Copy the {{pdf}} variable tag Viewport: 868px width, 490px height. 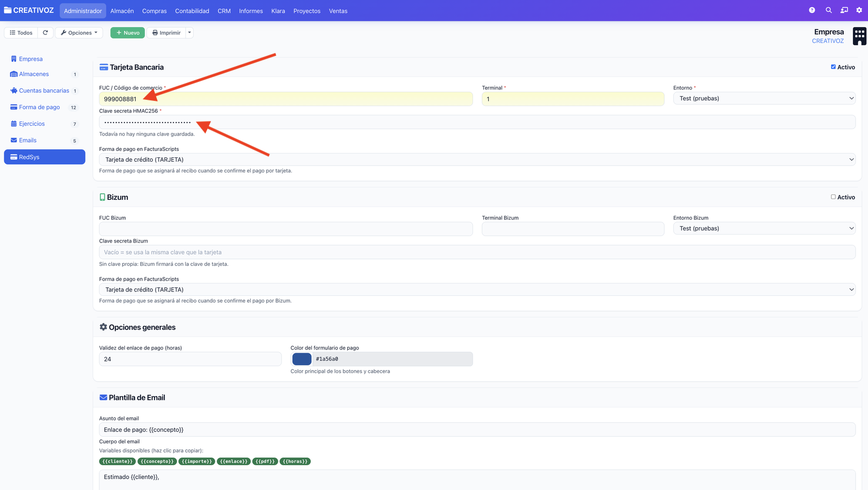click(265, 461)
